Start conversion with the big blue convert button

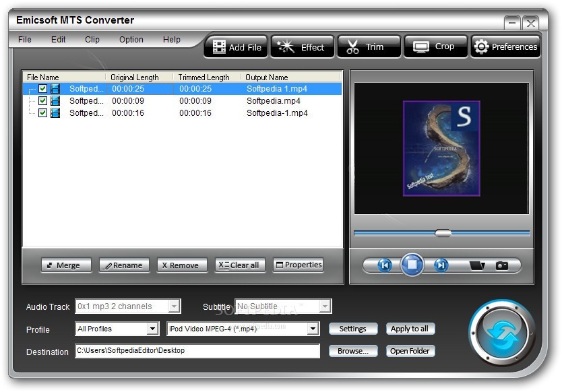(502, 333)
